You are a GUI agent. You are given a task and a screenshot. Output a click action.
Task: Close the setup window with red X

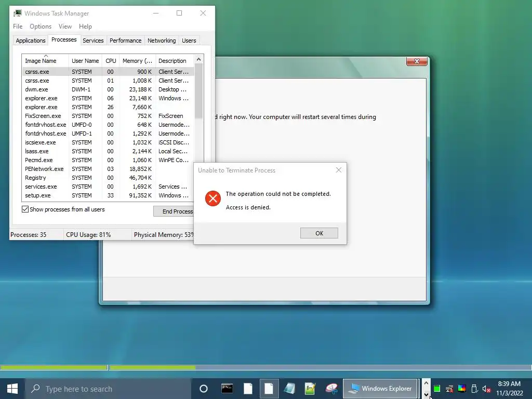417,61
